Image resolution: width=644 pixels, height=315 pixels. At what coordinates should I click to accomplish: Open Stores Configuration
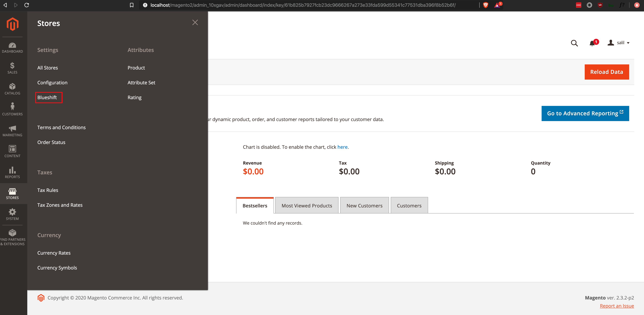click(52, 83)
